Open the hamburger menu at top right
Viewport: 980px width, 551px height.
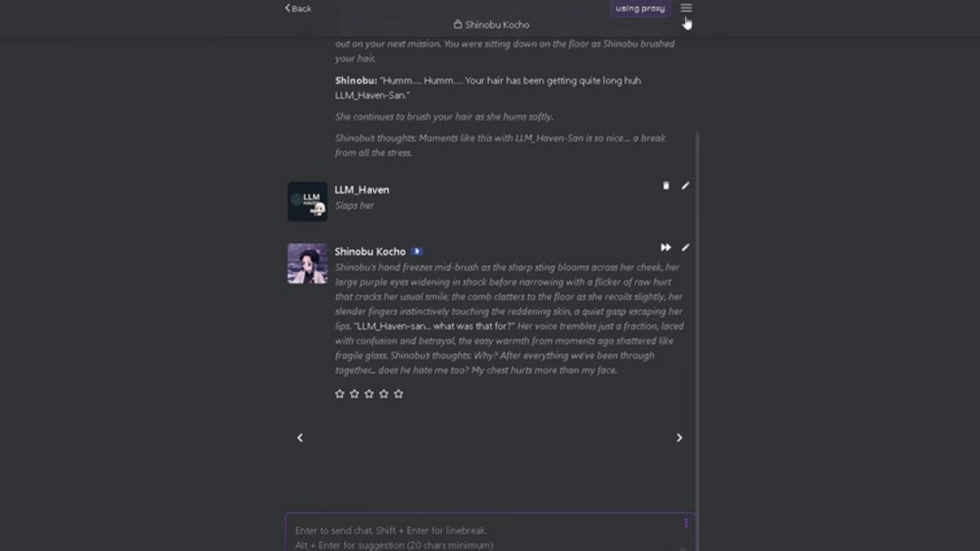coord(686,8)
